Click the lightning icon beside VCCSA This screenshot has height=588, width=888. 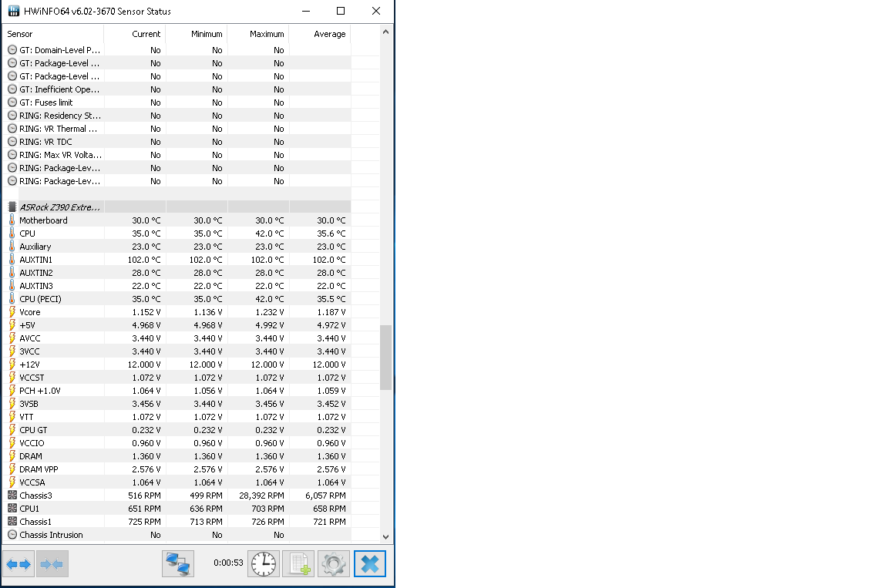tap(12, 482)
